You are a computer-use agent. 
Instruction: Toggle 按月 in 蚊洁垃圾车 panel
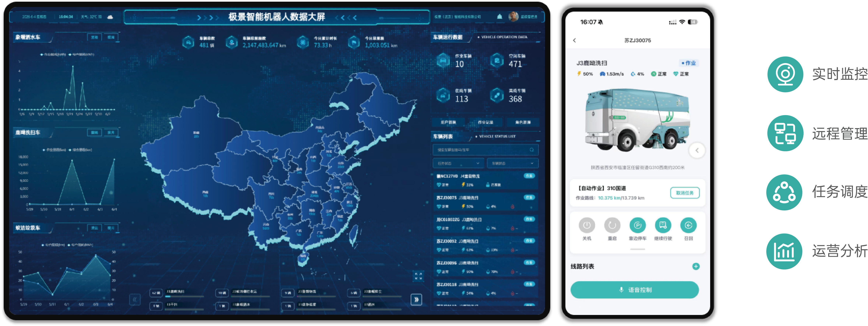(x=111, y=228)
